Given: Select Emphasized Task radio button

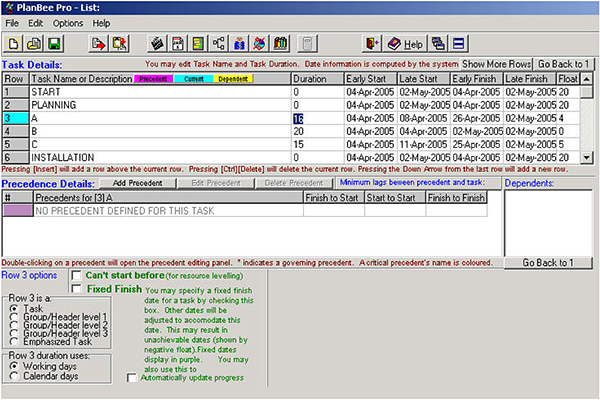Looking at the screenshot, I should pos(14,341).
